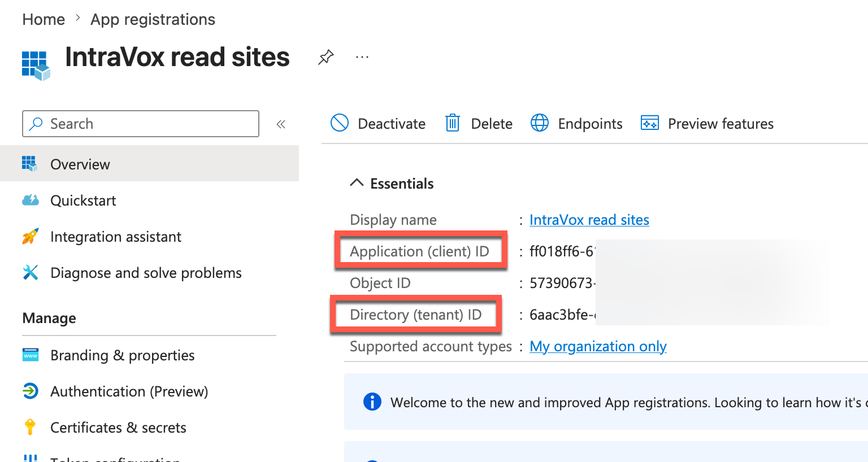Go to App registrations breadcrumb
The width and height of the screenshot is (868, 462).
point(153,19)
